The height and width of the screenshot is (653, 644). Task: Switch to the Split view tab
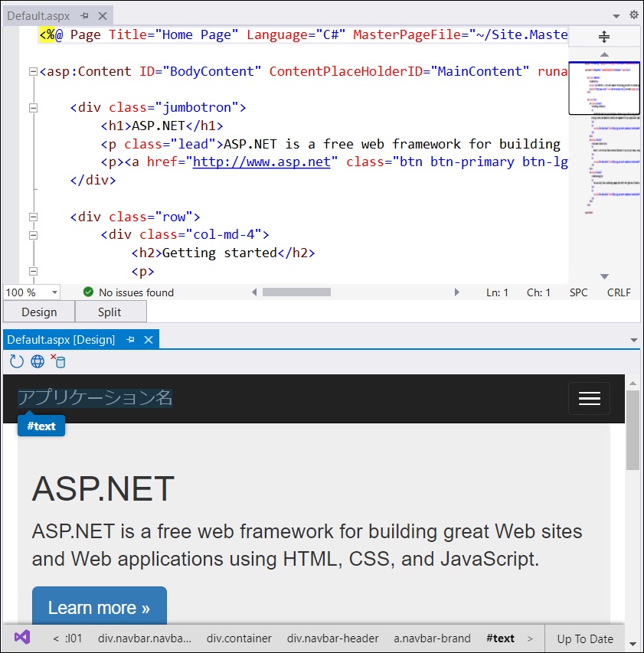click(x=110, y=312)
